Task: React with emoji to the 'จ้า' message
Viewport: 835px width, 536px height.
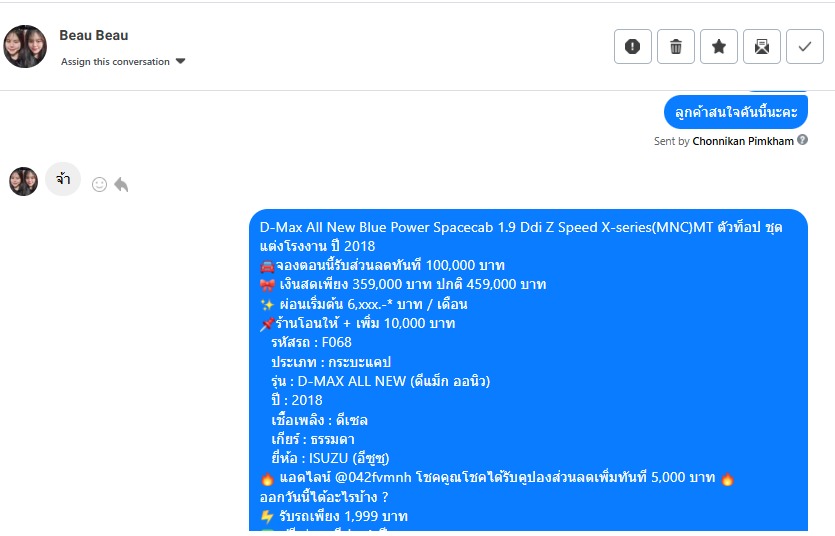Action: (99, 184)
